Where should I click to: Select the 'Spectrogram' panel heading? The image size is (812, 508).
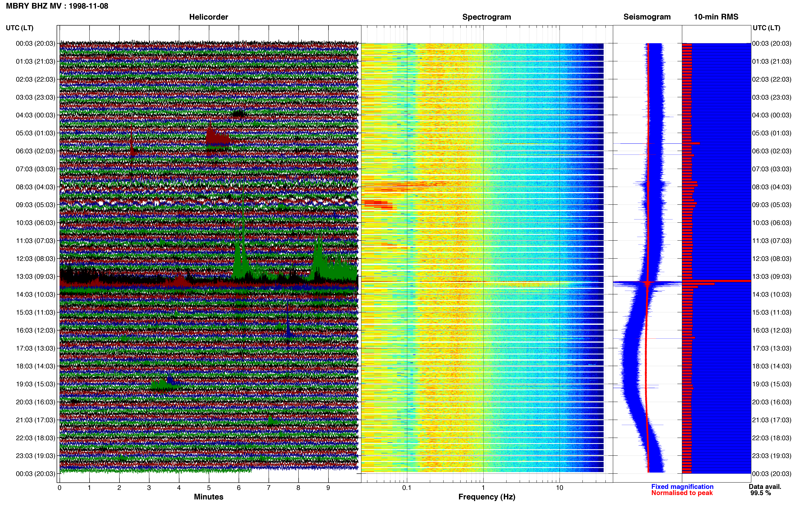click(487, 17)
